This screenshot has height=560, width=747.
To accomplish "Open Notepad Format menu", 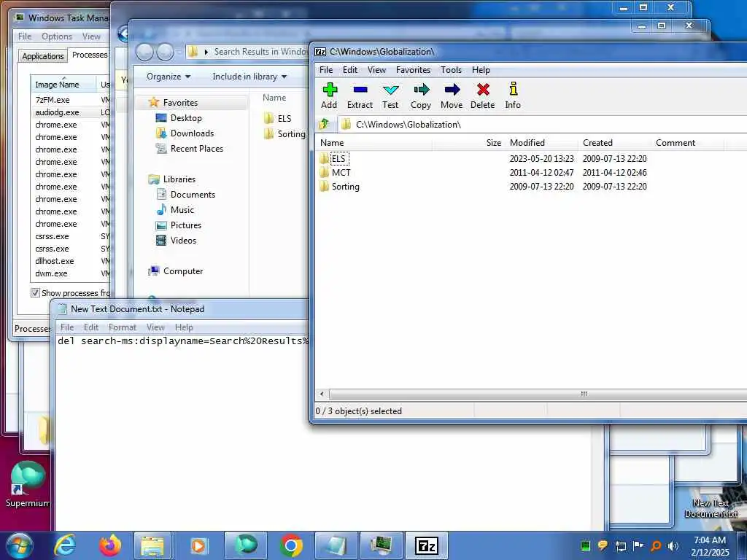I will pos(123,327).
